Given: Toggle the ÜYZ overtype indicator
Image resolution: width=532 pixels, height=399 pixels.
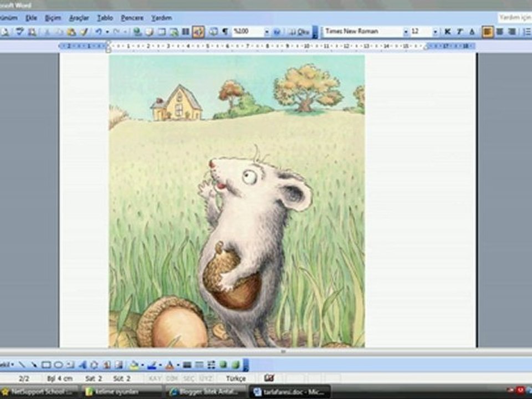Looking at the screenshot, I should tap(206, 378).
